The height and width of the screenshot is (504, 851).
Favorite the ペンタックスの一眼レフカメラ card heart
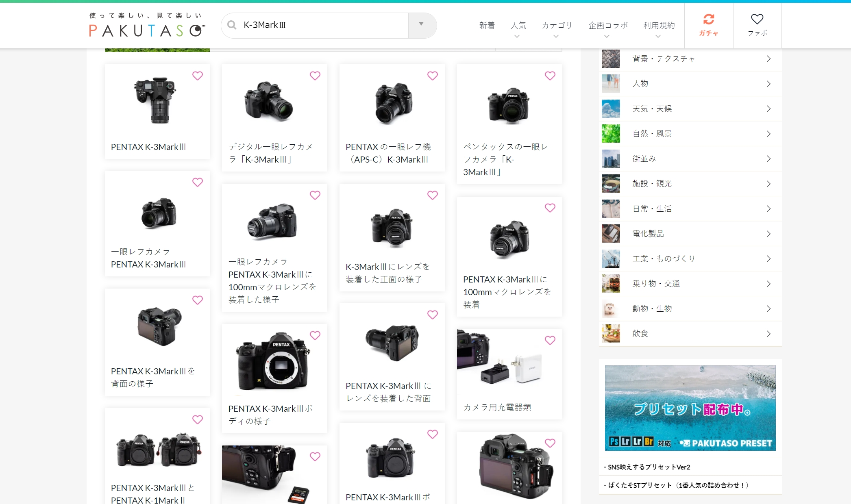click(550, 76)
